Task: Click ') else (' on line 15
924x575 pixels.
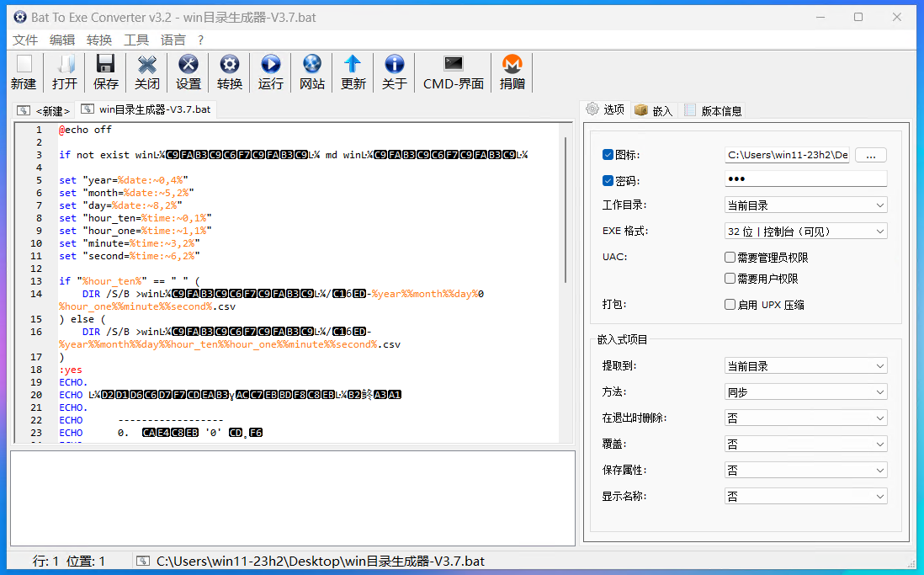Action: [82, 319]
